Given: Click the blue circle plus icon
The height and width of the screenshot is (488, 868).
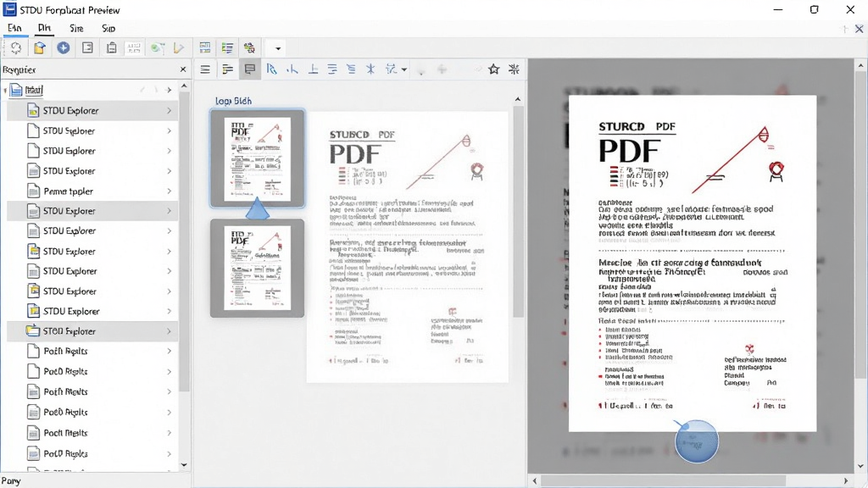Looking at the screenshot, I should pos(64,48).
